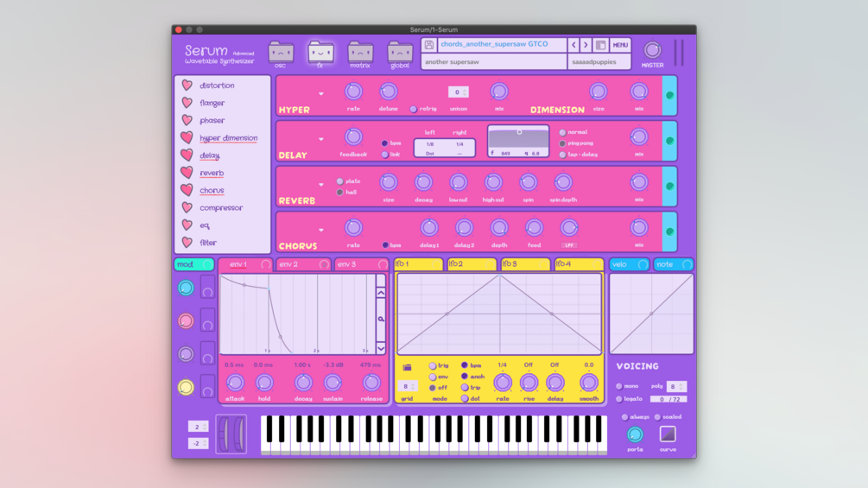Click the delay feedback knob

[x=353, y=136]
